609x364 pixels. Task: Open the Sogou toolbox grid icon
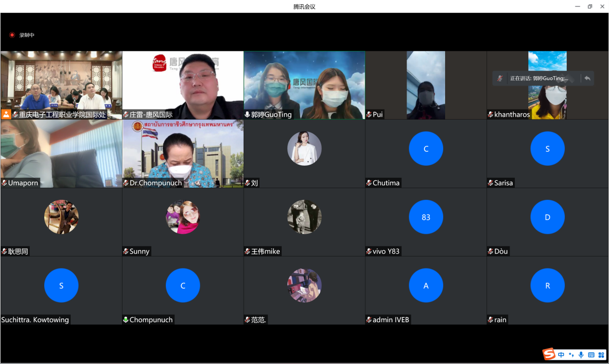[601, 355]
